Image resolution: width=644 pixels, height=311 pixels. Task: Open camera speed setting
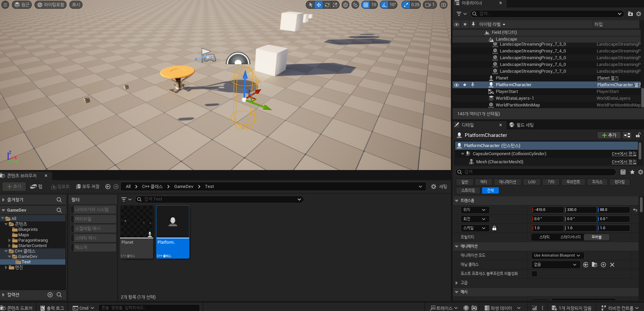tap(430, 5)
